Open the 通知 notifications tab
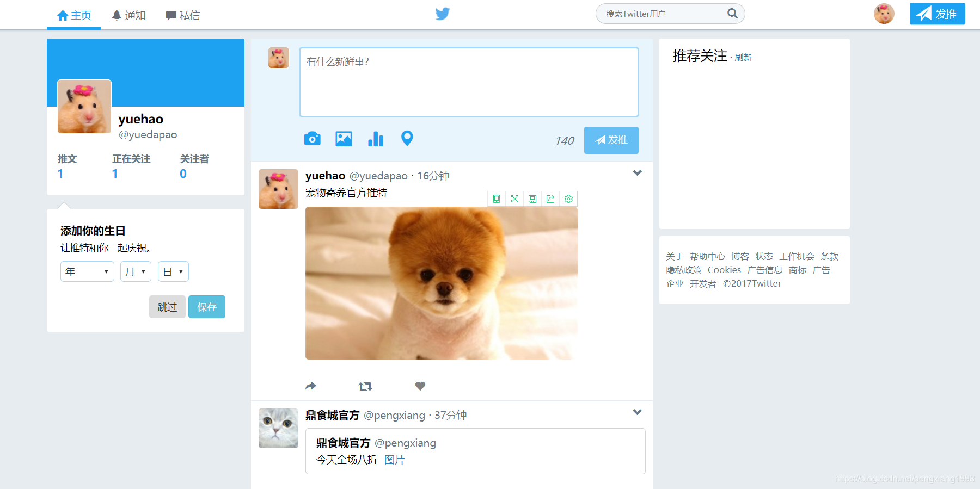The width and height of the screenshot is (980, 489). click(x=129, y=15)
